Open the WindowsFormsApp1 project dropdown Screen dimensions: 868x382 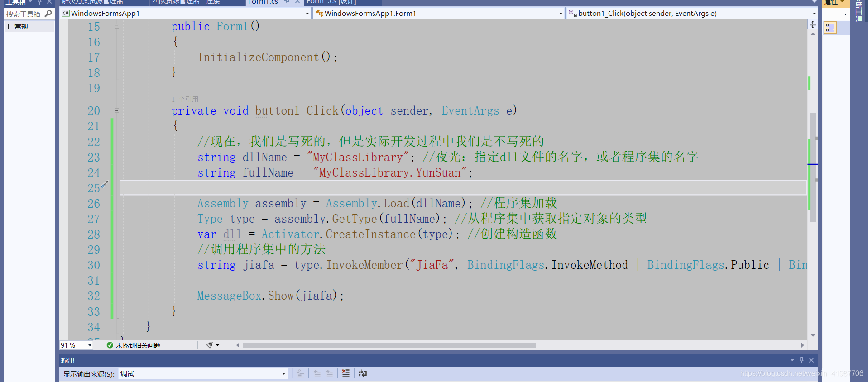[x=307, y=14]
